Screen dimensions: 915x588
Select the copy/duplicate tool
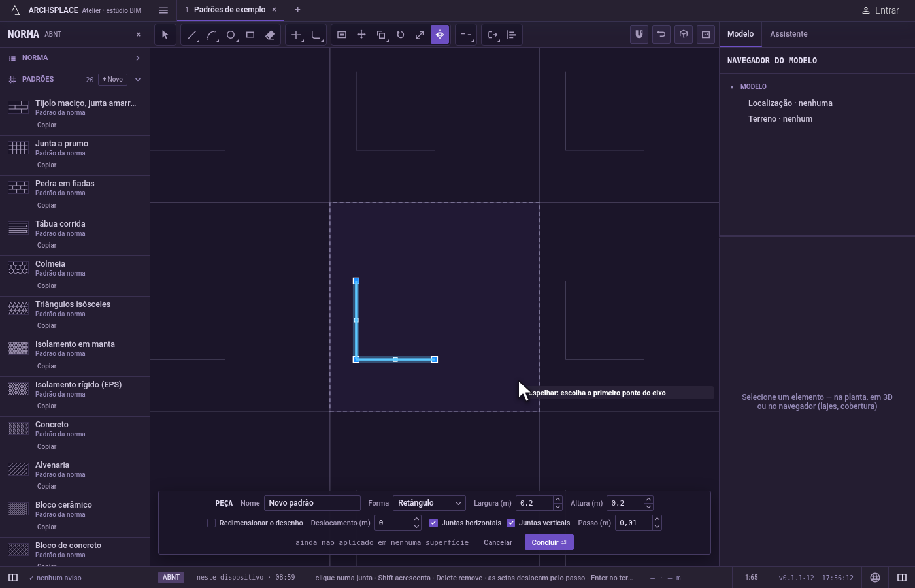381,35
